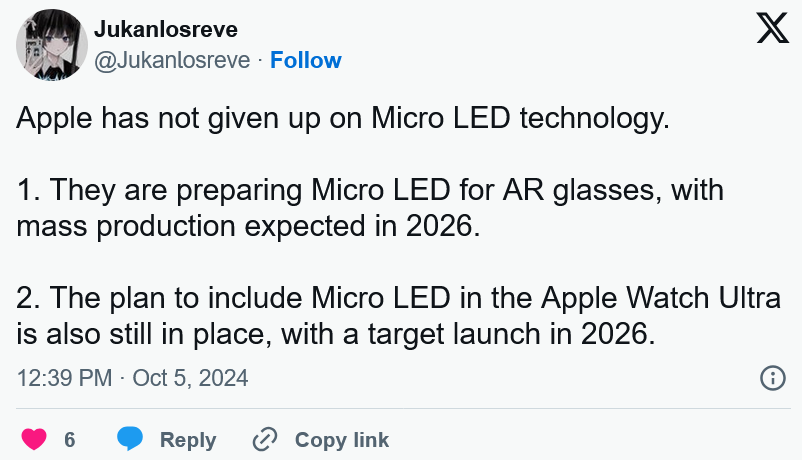Open the @Jukanlosreve handle link
Image resolution: width=802 pixels, height=460 pixels.
[172, 60]
